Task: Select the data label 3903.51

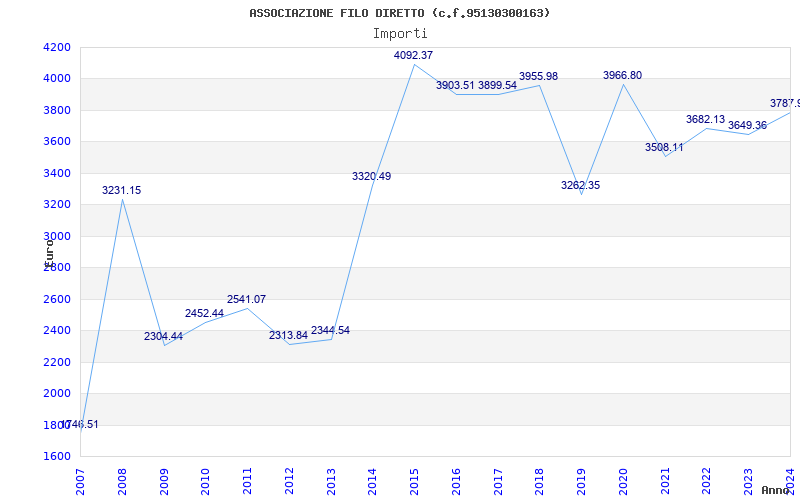Action: (455, 85)
